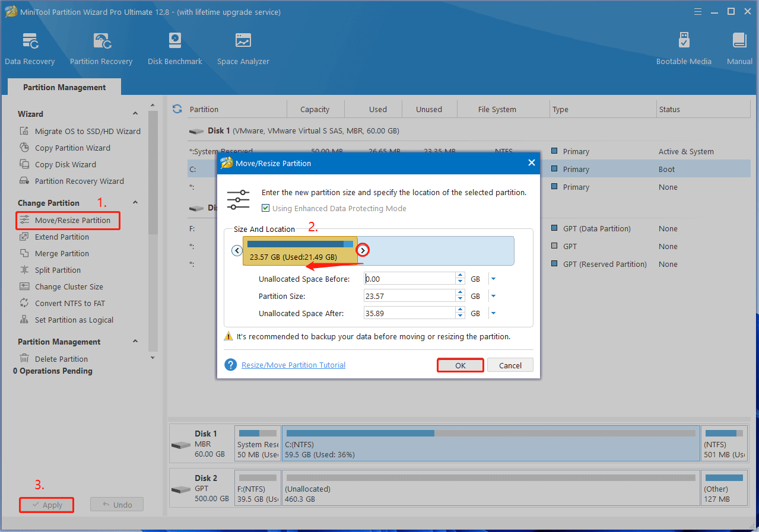Click the help question mark icon in dialog
759x532 pixels.
[x=231, y=365]
